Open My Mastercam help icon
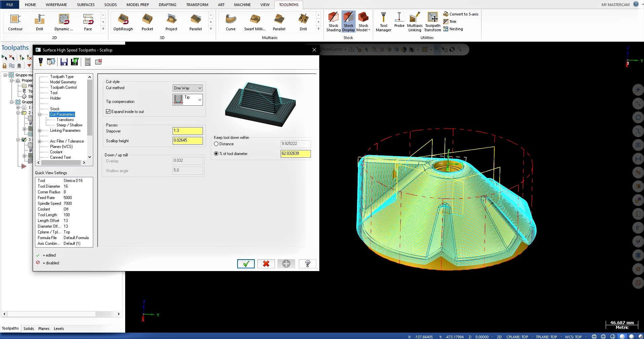 [x=636, y=4]
